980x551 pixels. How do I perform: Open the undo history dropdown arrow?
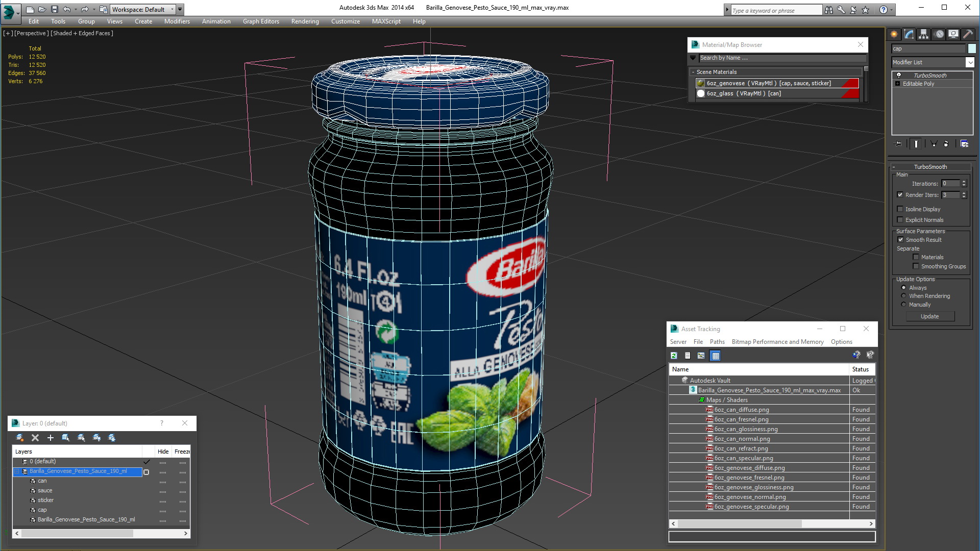point(76,9)
